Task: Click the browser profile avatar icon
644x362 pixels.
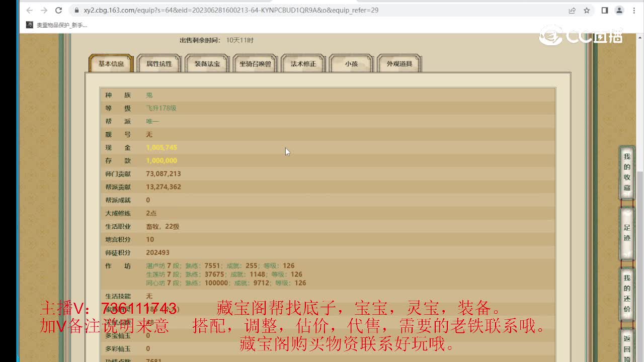Action: pos(619,10)
